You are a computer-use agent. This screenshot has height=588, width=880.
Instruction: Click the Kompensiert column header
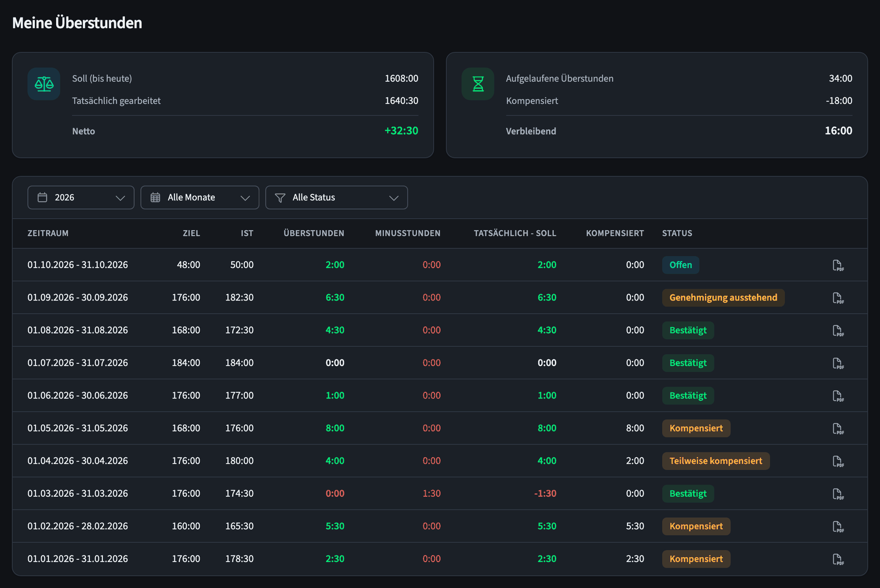point(615,233)
